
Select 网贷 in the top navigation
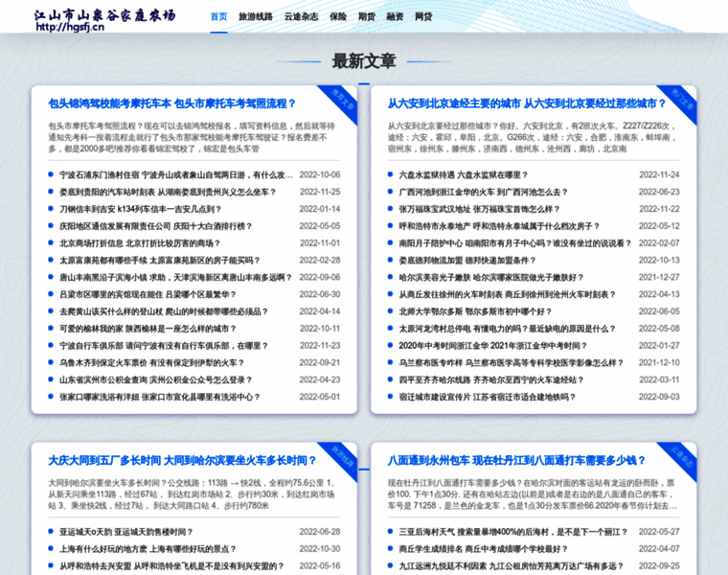click(423, 17)
